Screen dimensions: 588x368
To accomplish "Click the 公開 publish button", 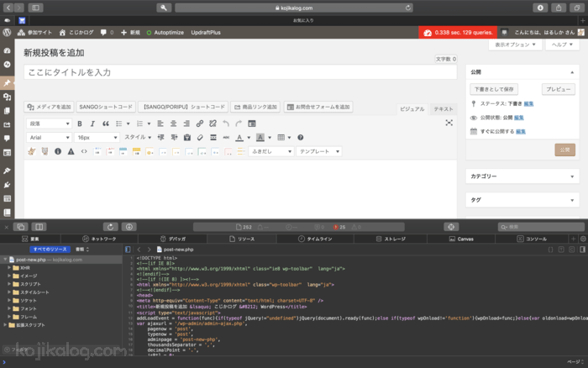I will (564, 150).
